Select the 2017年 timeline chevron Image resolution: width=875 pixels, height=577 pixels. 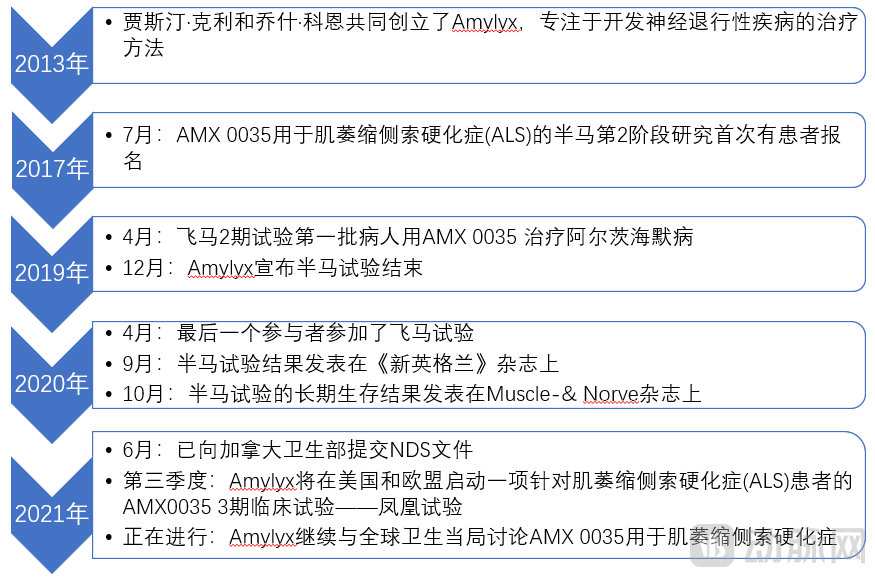click(50, 168)
